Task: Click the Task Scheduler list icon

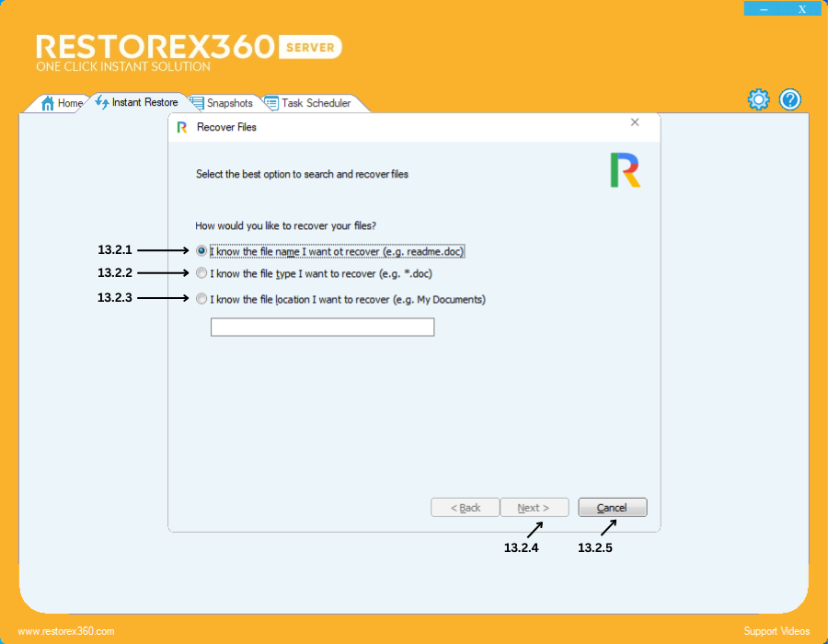Action: tap(271, 103)
